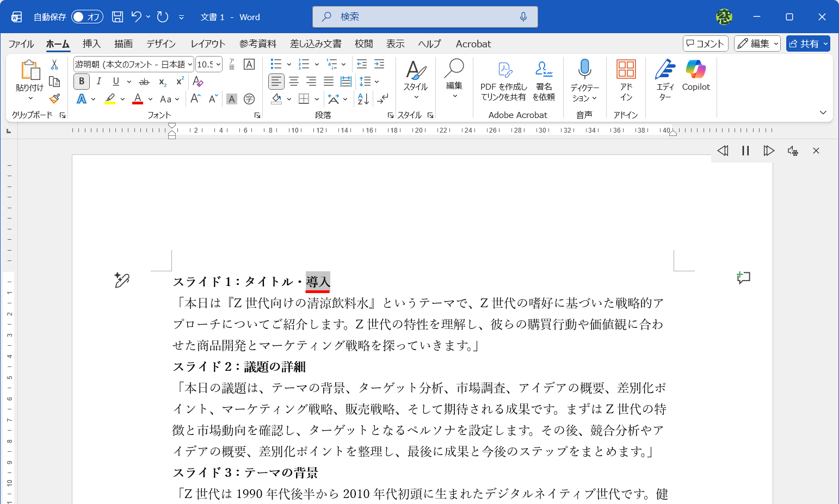Switch to the 挿入 ribbon tab
839x504 pixels.
[x=91, y=43]
